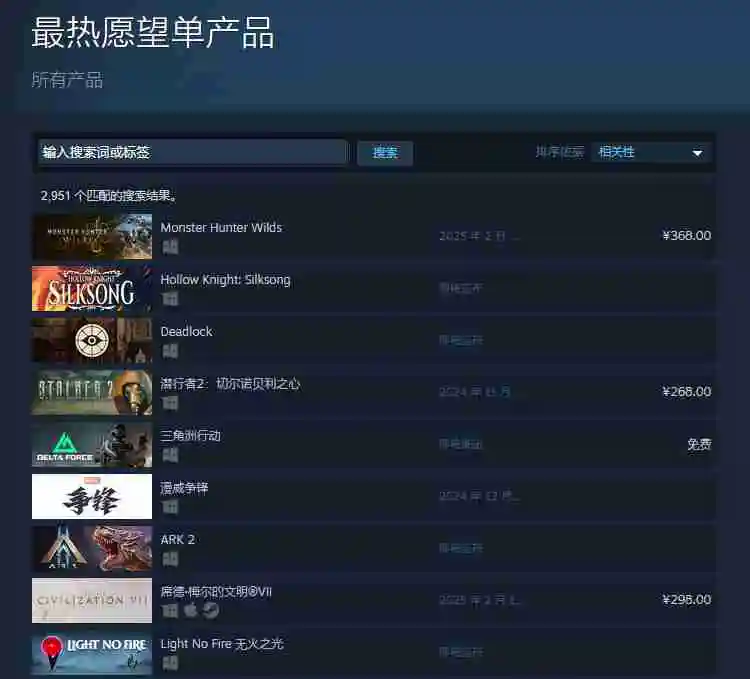Click Windows icon under Hollow Knight: Silksong

170,299
